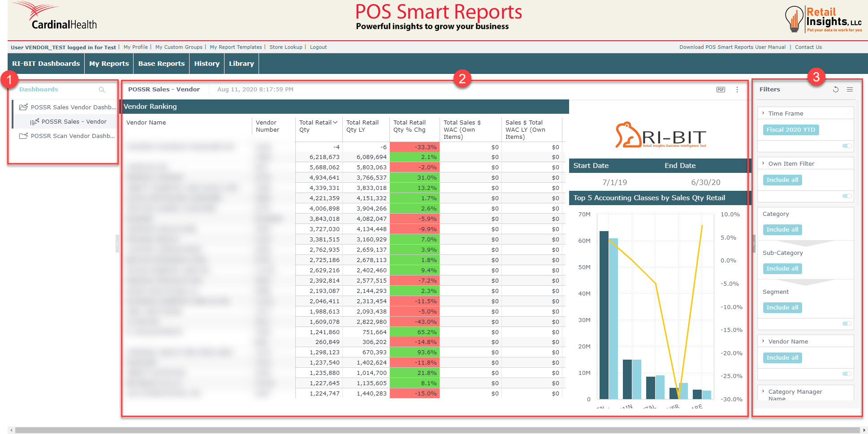868x434 pixels.
Task: Switch to the Library tab
Action: click(x=241, y=64)
